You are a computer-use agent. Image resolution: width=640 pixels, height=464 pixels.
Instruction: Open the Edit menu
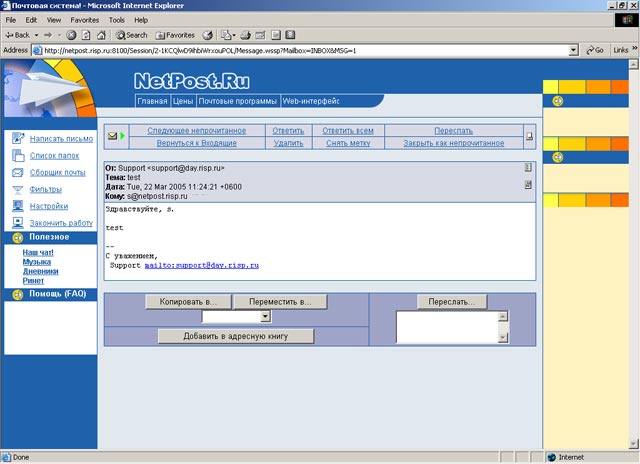(x=31, y=20)
